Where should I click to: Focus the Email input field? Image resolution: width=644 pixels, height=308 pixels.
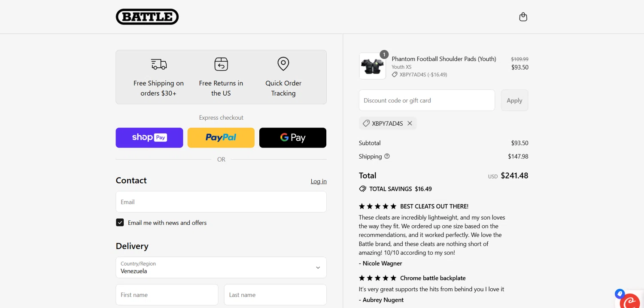221,202
